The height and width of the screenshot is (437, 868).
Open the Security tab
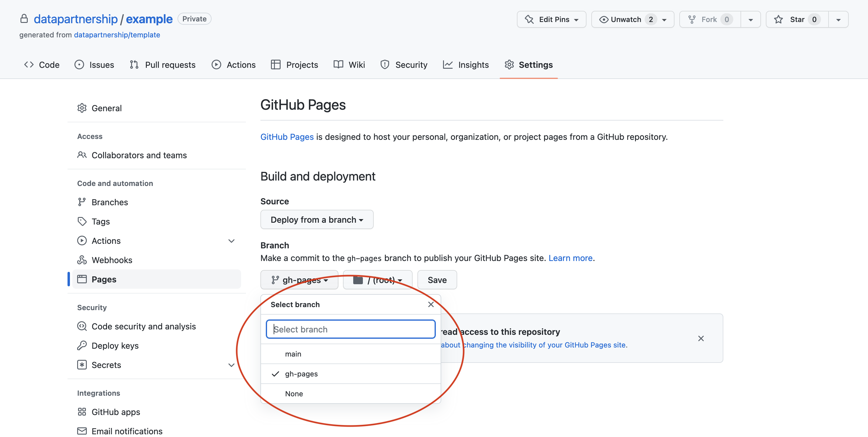point(411,64)
